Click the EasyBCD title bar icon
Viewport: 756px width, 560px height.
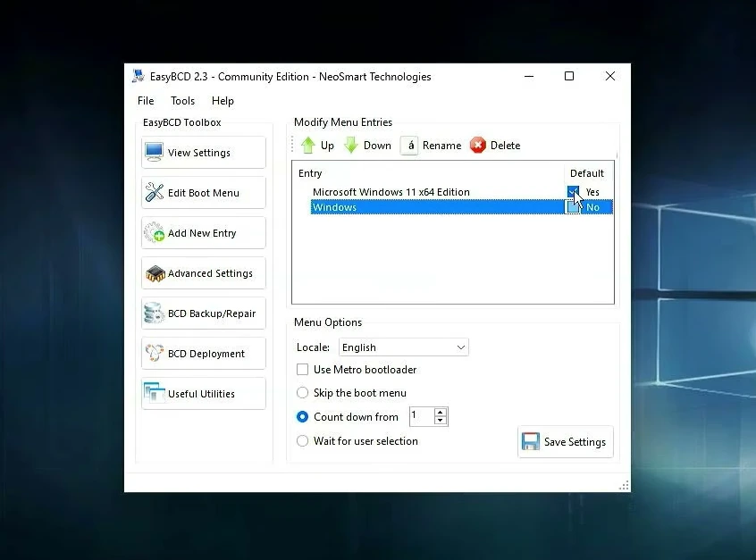(x=139, y=76)
